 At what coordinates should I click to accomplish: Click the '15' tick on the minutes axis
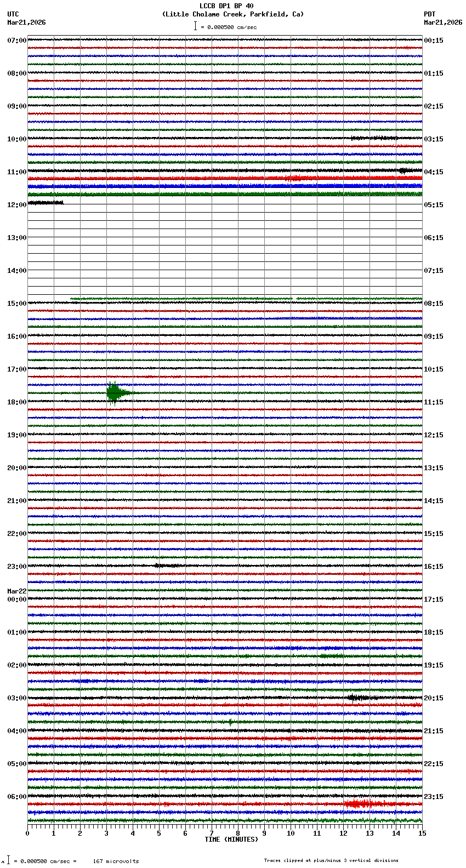(x=422, y=833)
